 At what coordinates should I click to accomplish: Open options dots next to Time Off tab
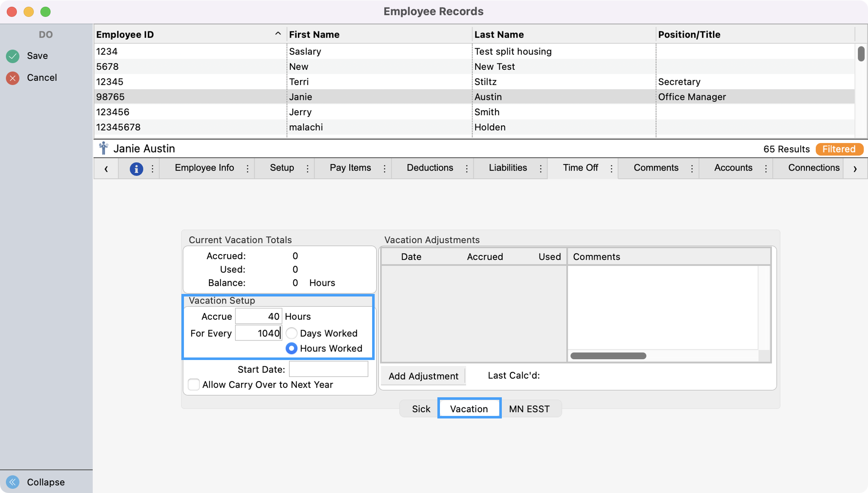tap(612, 169)
